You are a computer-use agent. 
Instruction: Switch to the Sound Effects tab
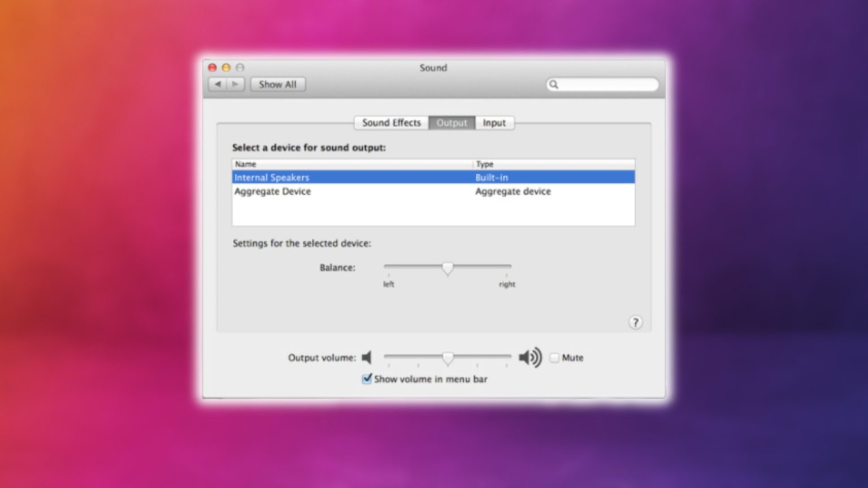tap(390, 123)
